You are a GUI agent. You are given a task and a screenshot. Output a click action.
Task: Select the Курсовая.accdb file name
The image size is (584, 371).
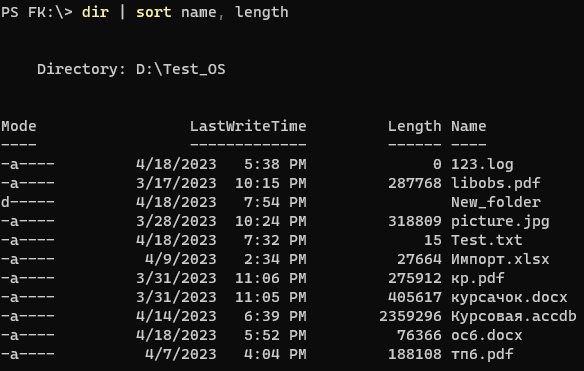pyautogui.click(x=514, y=316)
